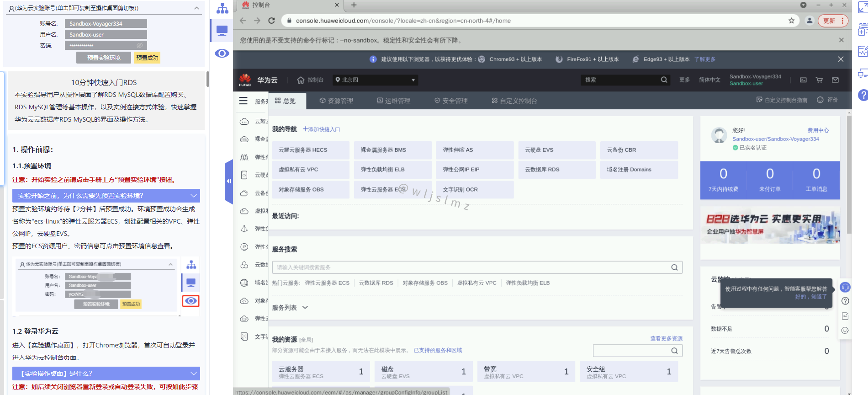
Task: Click the 评价 feedback link
Action: [827, 100]
